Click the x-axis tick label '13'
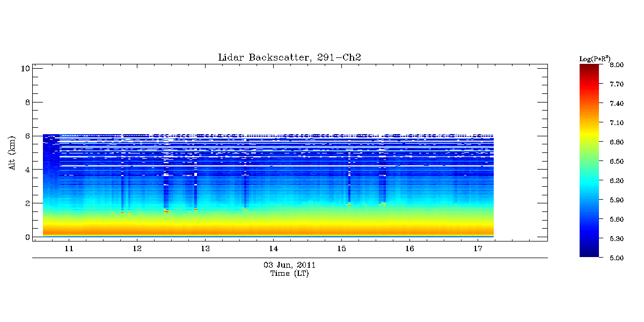Viewport: 644px width, 322px height. tap(205, 249)
